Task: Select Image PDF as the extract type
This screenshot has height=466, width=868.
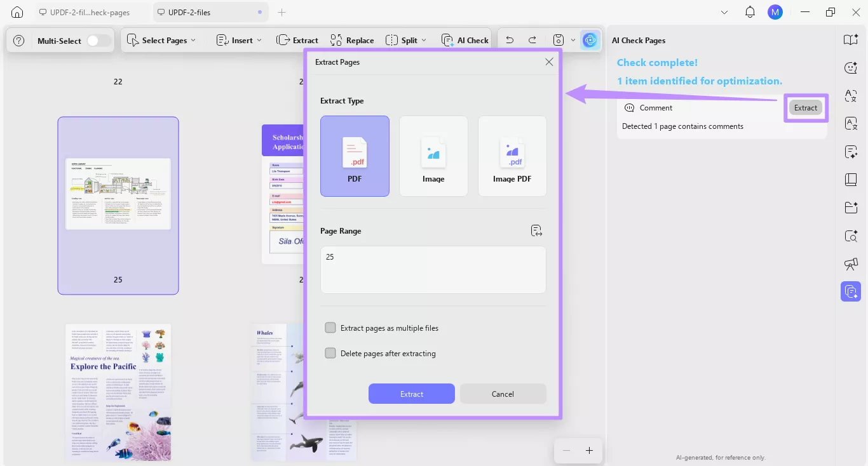Action: click(x=512, y=156)
